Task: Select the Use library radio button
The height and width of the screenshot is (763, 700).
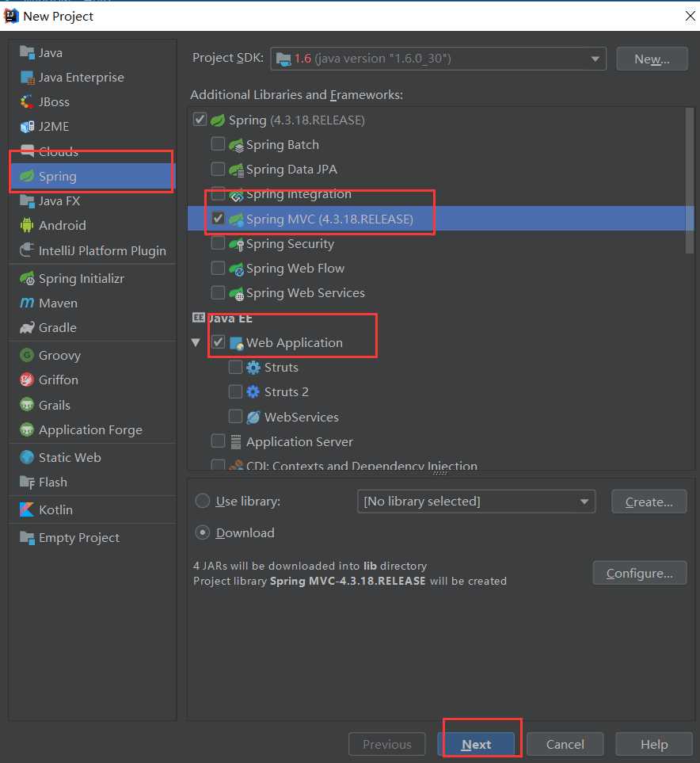Action: tap(203, 501)
